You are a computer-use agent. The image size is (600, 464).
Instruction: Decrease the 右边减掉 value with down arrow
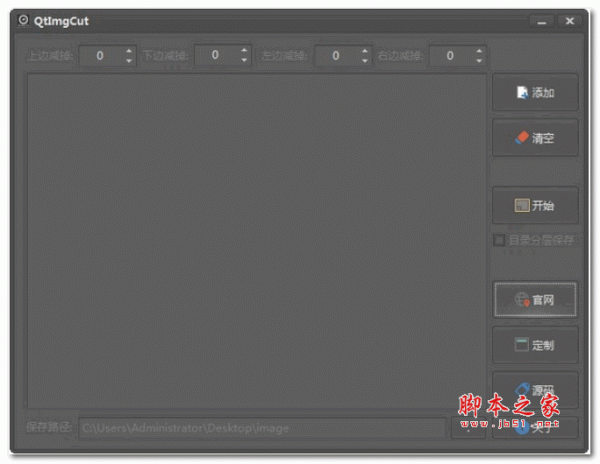pyautogui.click(x=479, y=61)
